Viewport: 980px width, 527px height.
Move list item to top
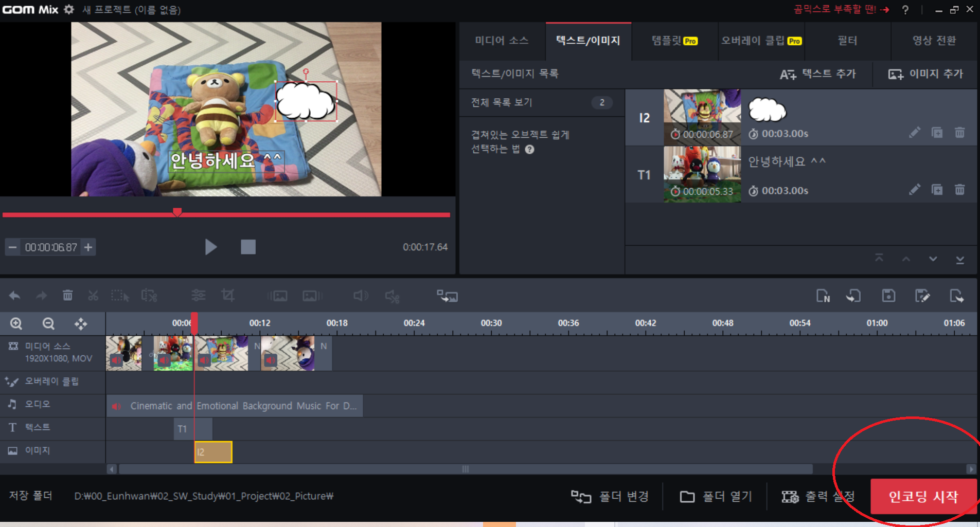pyautogui.click(x=879, y=258)
